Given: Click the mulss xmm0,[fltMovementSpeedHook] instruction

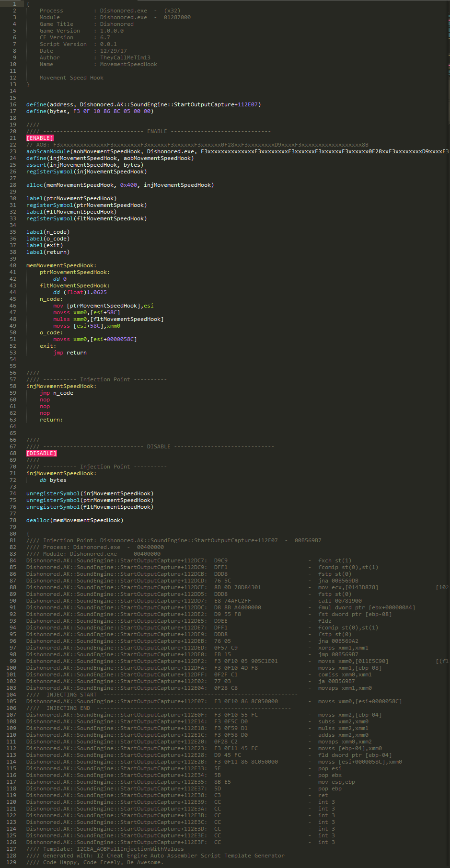Looking at the screenshot, I should click(x=108, y=319).
